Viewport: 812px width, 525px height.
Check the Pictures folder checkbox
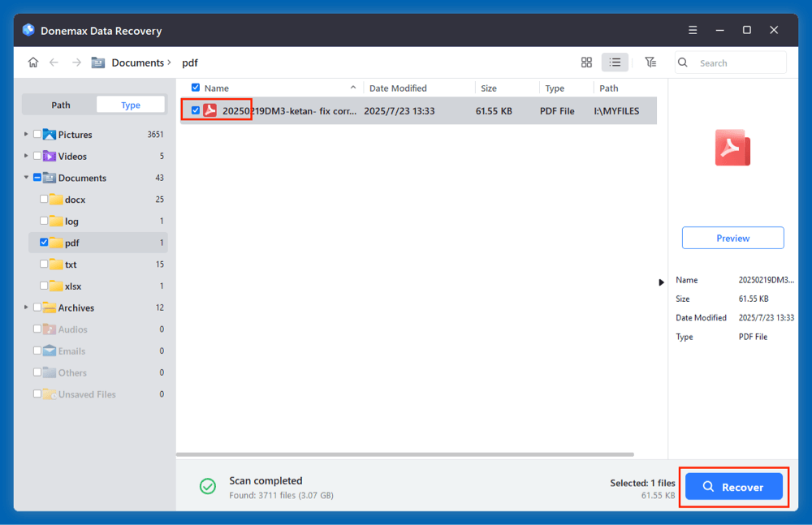tap(36, 134)
